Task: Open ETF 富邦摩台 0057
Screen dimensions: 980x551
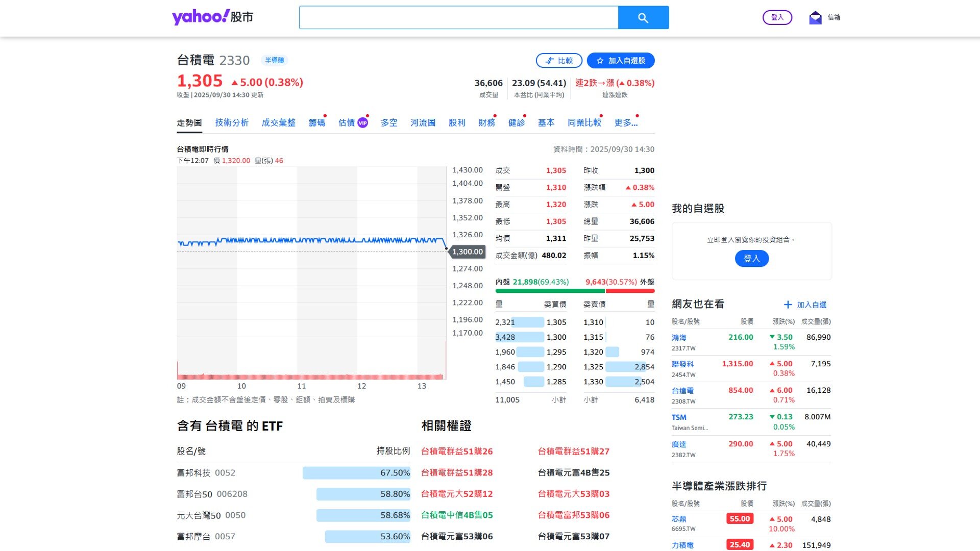Action: pyautogui.click(x=206, y=537)
